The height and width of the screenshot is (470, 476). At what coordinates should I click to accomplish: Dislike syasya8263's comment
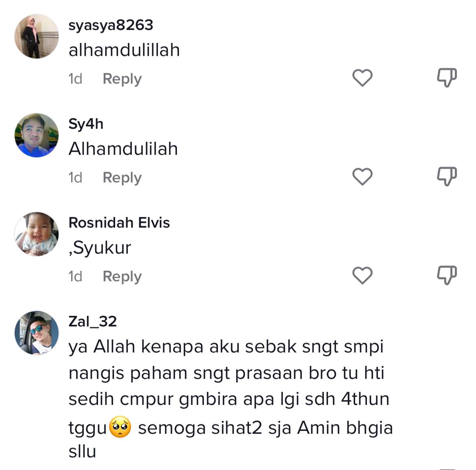[447, 78]
